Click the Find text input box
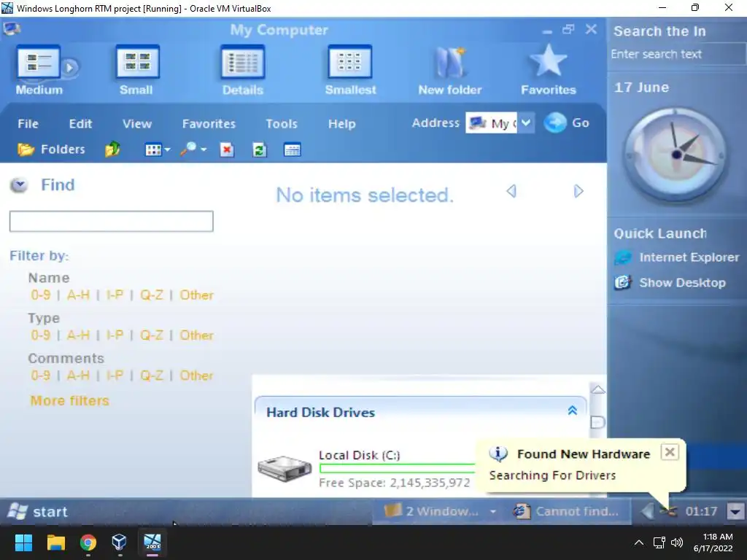This screenshot has height=560, width=747. pyautogui.click(x=112, y=222)
